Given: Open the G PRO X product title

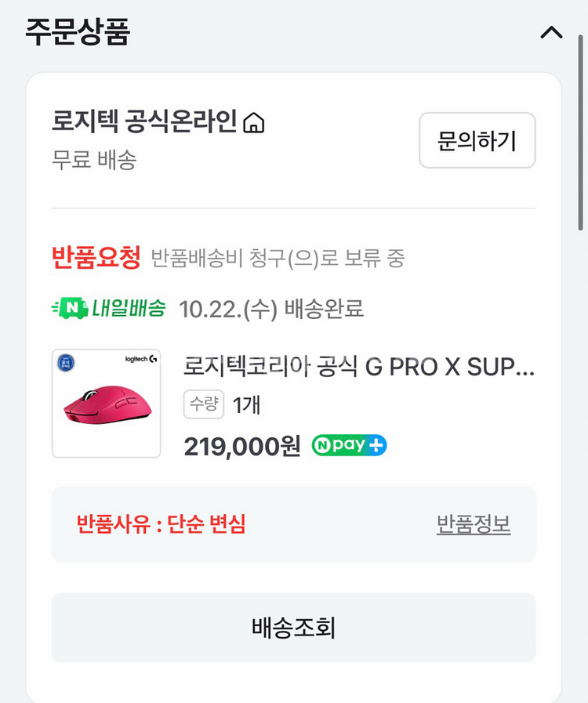Looking at the screenshot, I should click(x=358, y=367).
